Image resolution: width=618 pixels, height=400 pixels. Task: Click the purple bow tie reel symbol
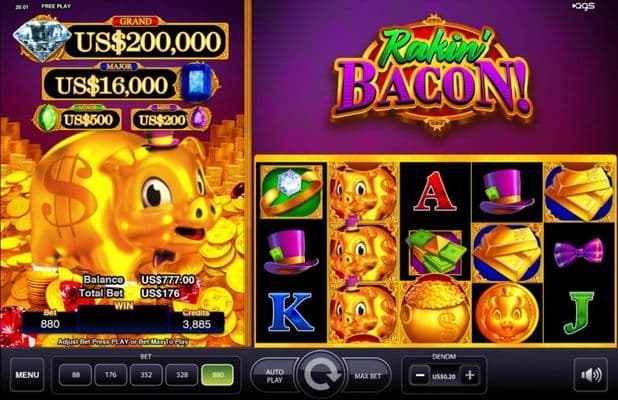[579, 252]
